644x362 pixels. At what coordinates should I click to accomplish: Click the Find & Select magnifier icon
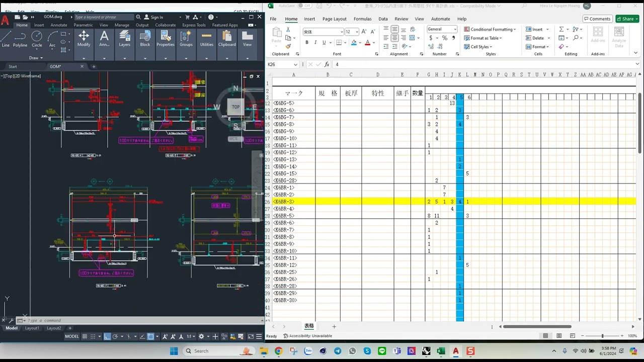[x=576, y=38]
